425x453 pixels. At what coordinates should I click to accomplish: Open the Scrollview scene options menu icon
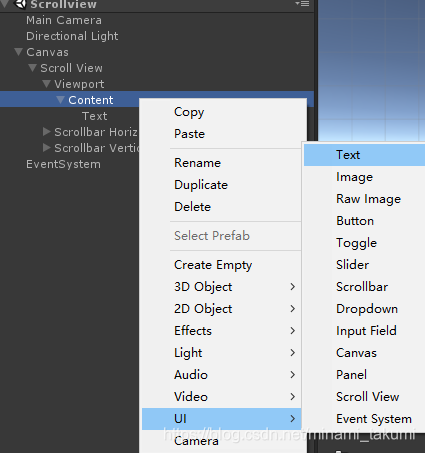(302, 4)
